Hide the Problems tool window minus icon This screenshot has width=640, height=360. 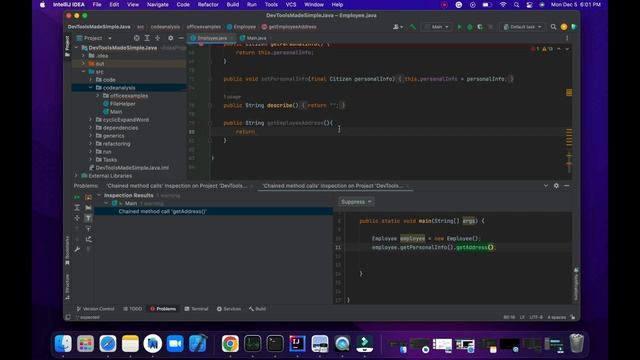pos(567,186)
